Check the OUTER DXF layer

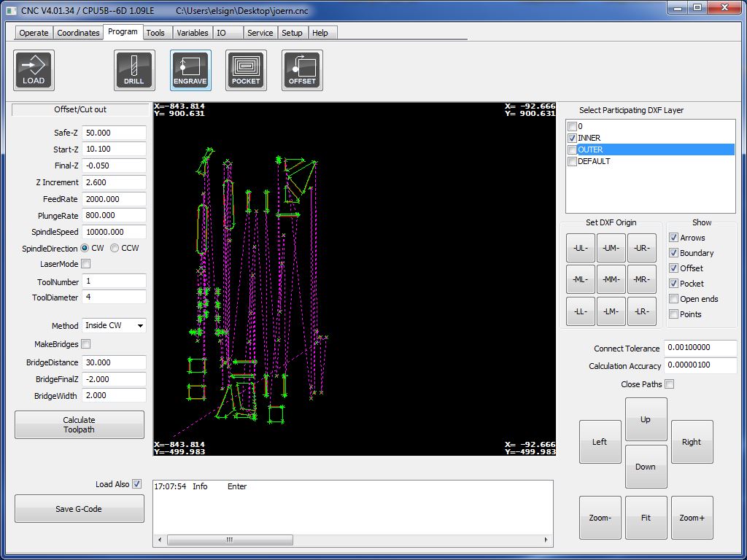tap(573, 150)
